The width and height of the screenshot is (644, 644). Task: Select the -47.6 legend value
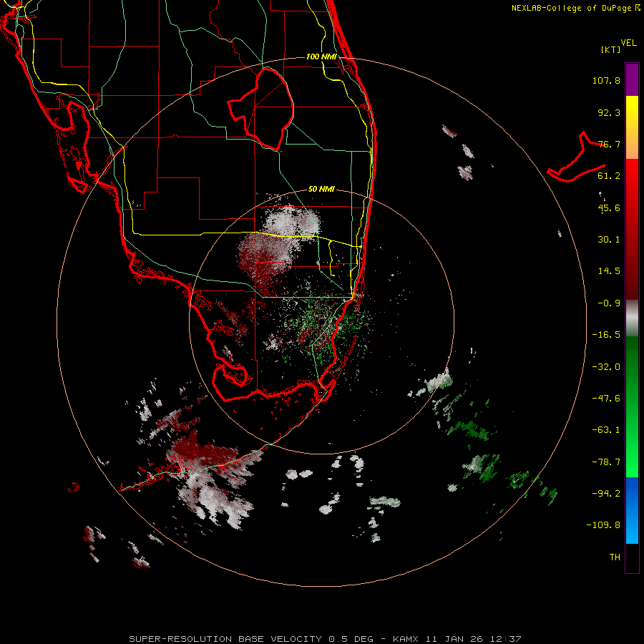[606, 399]
